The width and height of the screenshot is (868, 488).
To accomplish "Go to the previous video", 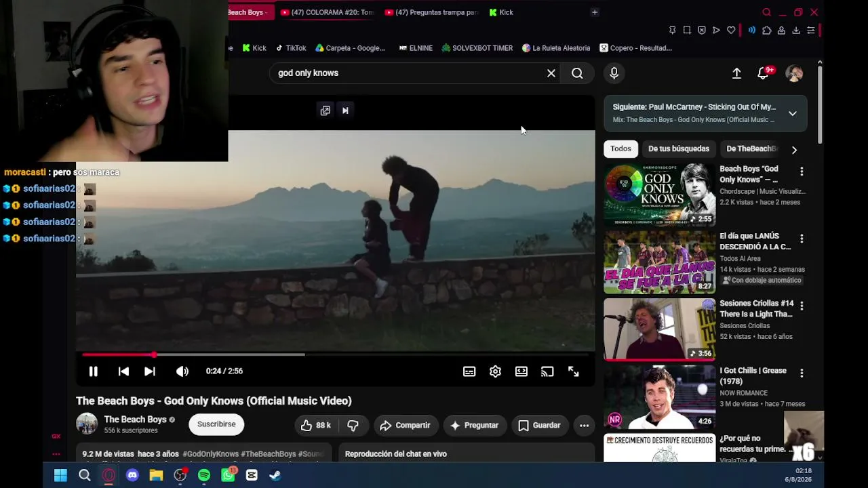I will (123, 371).
